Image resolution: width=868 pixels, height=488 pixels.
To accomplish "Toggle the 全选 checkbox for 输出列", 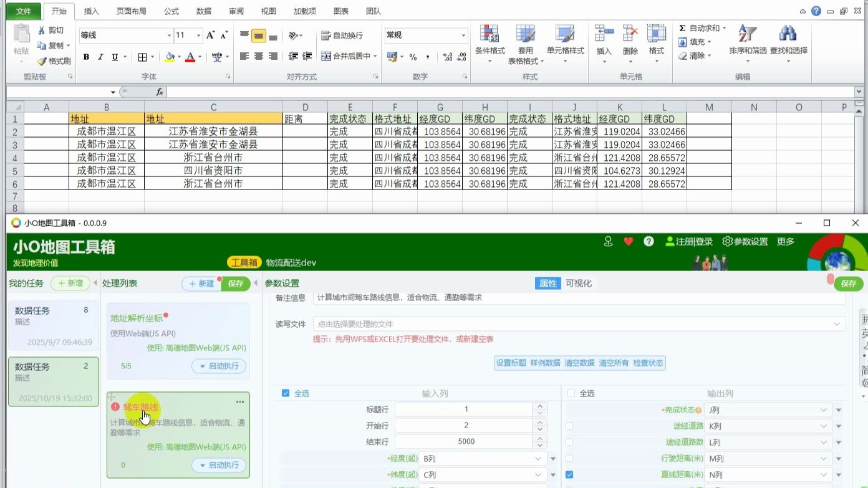I will pyautogui.click(x=571, y=393).
